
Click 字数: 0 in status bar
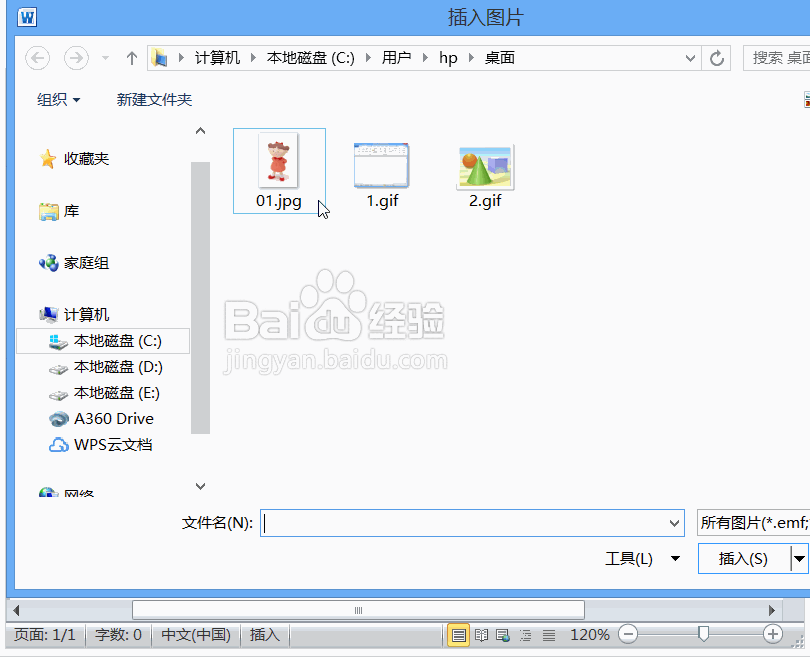118,634
